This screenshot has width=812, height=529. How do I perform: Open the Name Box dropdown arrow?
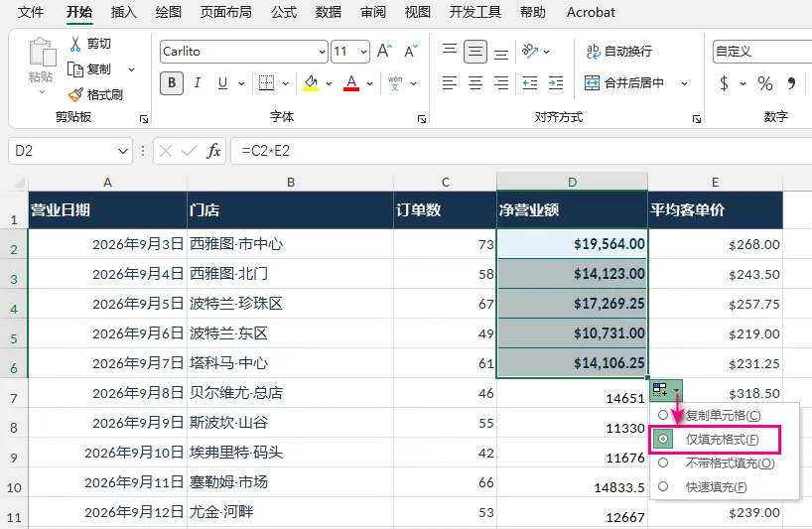tap(123, 151)
